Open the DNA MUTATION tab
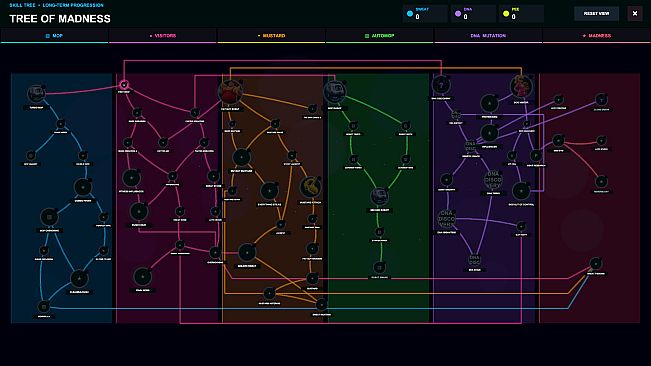This screenshot has width=651, height=366. pyautogui.click(x=488, y=36)
